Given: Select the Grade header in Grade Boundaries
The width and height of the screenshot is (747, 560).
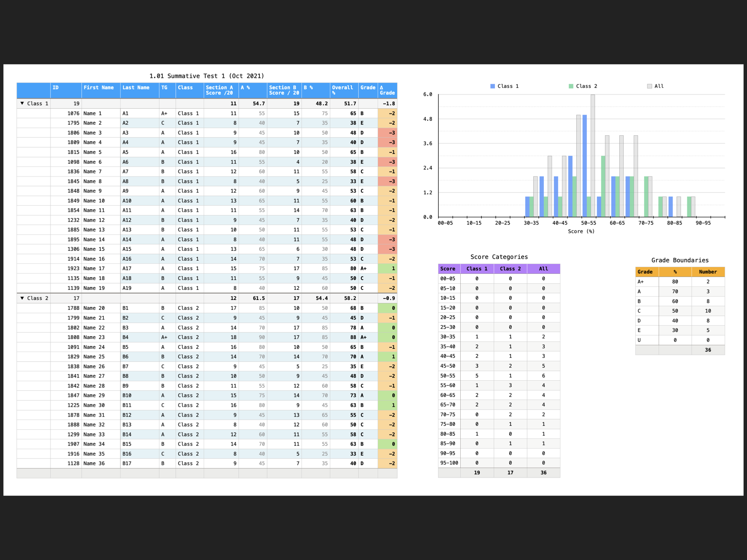Looking at the screenshot, I should 645,272.
